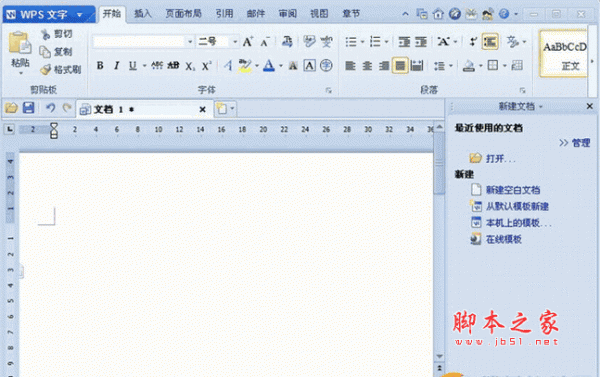Switch to the 审阅 tab
Image resolution: width=600 pixels, height=377 pixels.
click(x=287, y=14)
